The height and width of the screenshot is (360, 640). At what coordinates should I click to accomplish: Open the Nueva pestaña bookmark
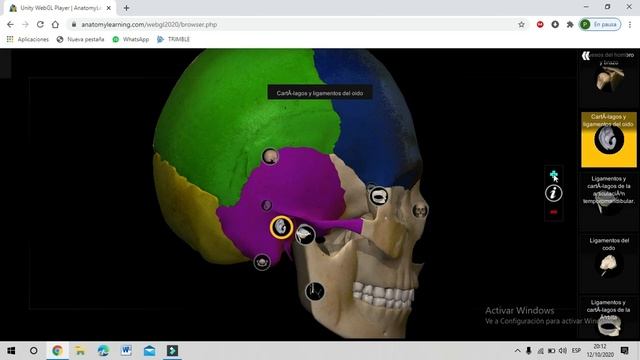click(80, 39)
